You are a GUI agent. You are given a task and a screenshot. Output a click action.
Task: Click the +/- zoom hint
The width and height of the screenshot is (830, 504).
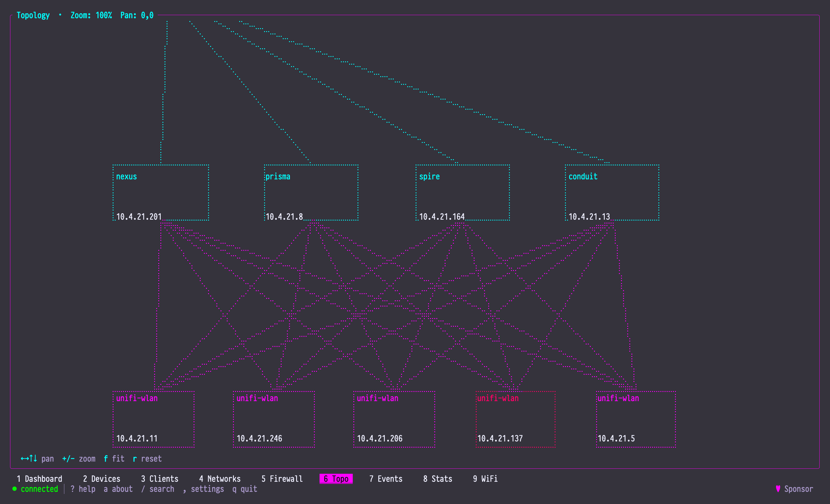[79, 459]
